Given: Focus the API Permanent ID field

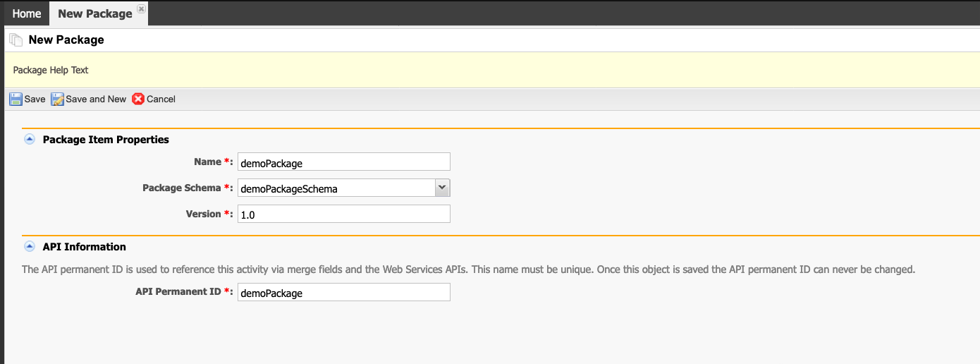Looking at the screenshot, I should (x=343, y=292).
